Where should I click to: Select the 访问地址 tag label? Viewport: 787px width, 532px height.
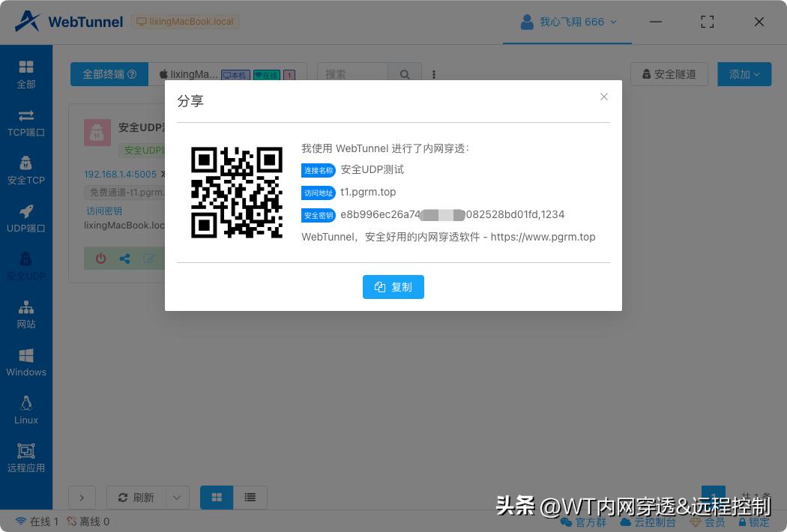pos(319,193)
